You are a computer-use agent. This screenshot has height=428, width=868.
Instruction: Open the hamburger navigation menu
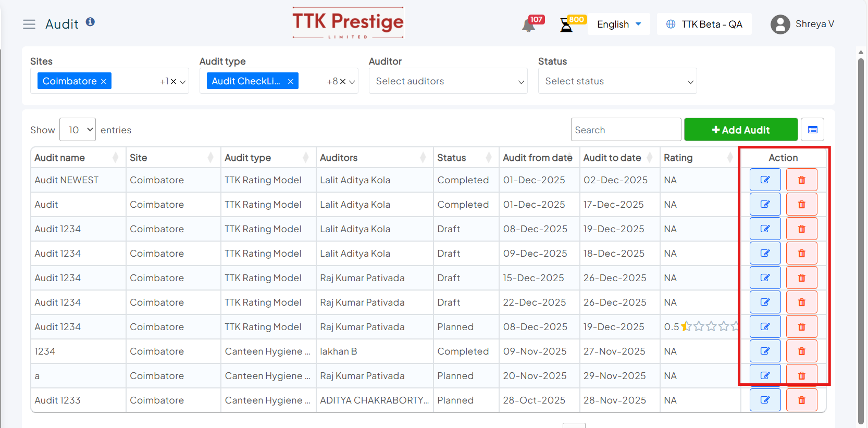coord(29,24)
